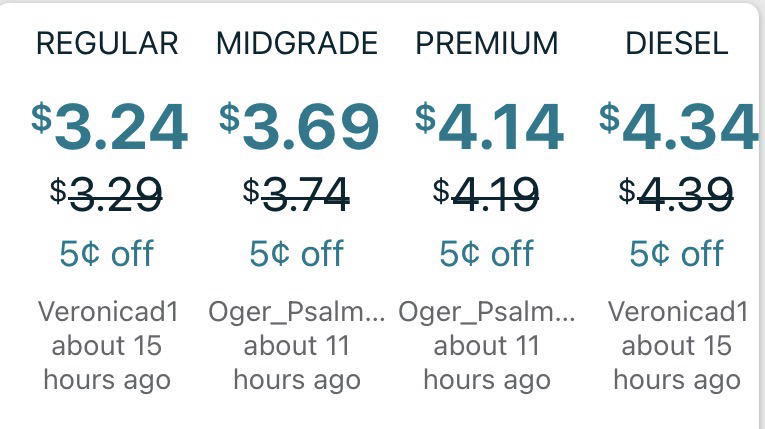
Task: Tap "5¢ off" under the diesel price
Action: coord(677,254)
